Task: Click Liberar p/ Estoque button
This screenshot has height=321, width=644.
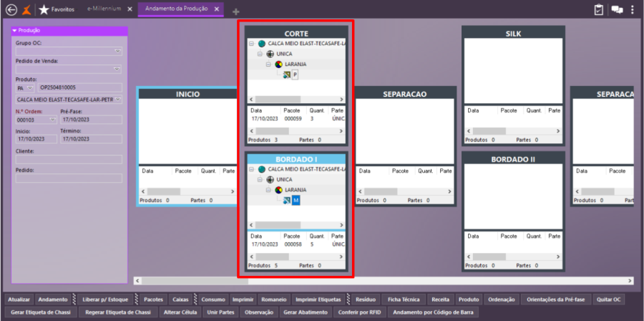Action: pyautogui.click(x=105, y=300)
